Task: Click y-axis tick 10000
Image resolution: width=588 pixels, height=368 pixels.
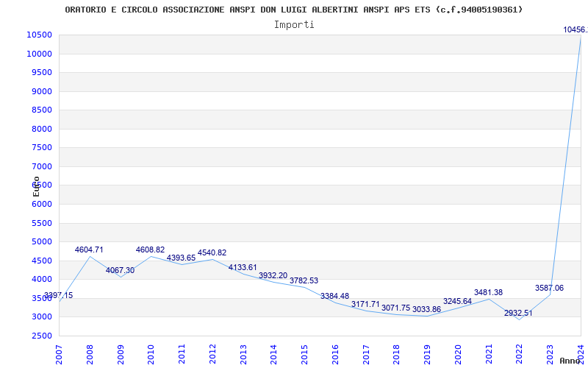Action: pyautogui.click(x=40, y=54)
